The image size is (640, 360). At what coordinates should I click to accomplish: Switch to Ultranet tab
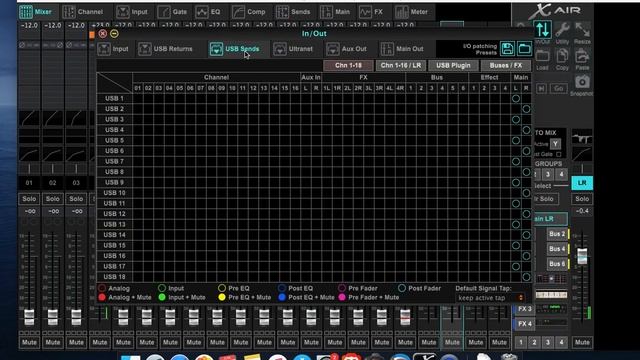click(293, 49)
